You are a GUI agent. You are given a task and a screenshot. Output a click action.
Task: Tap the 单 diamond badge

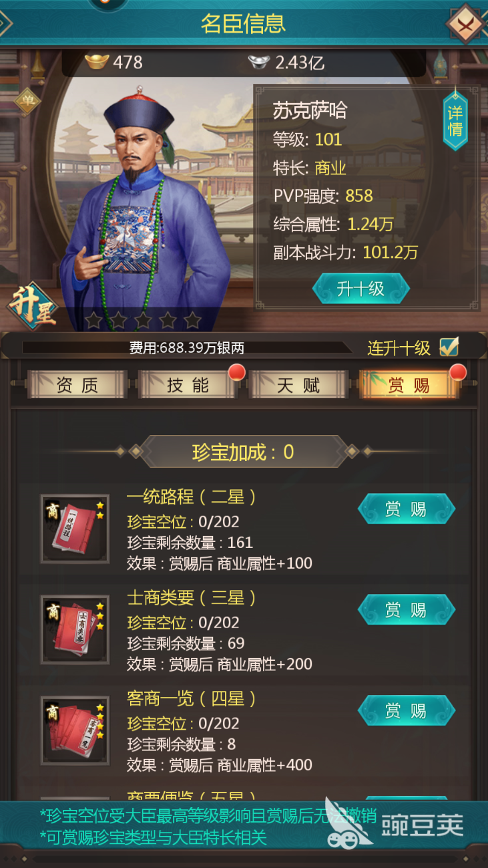pyautogui.click(x=27, y=102)
